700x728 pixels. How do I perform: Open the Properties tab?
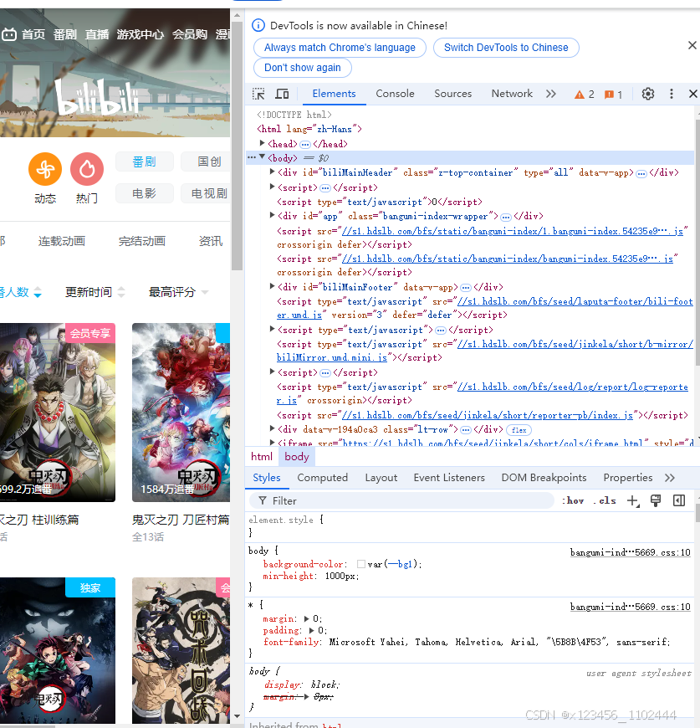[x=627, y=478]
